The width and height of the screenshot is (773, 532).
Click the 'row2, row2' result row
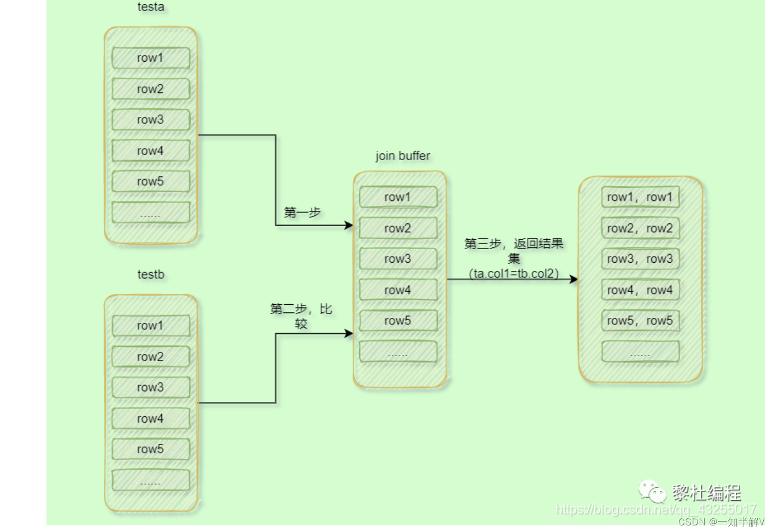click(640, 228)
